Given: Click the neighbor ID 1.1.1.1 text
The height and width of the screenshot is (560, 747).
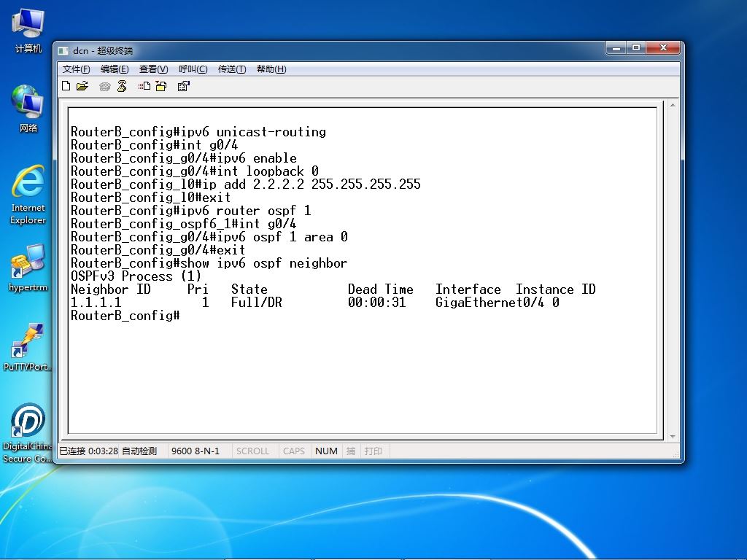Looking at the screenshot, I should point(96,303).
